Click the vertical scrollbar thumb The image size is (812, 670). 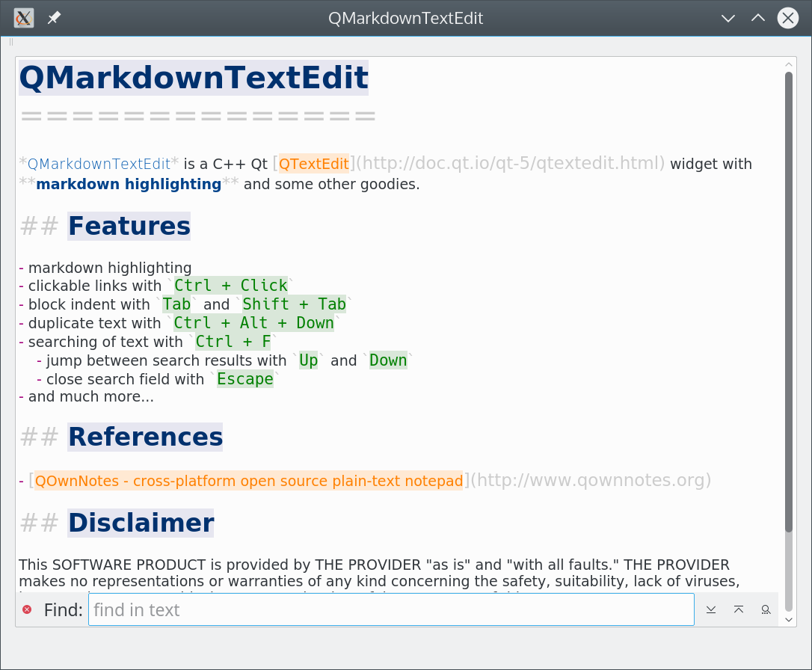(789, 302)
